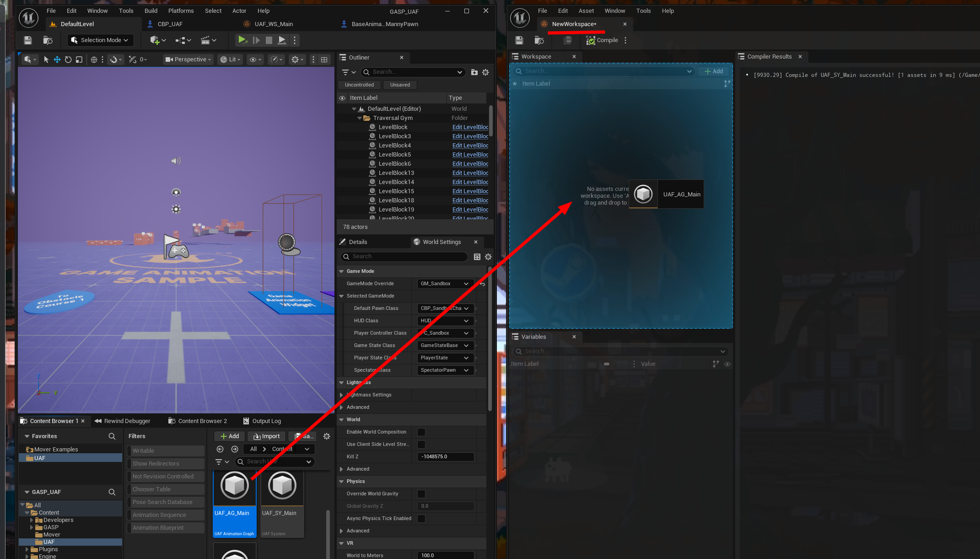Click Import button in Content Browser
The width and height of the screenshot is (980, 559).
pos(267,436)
